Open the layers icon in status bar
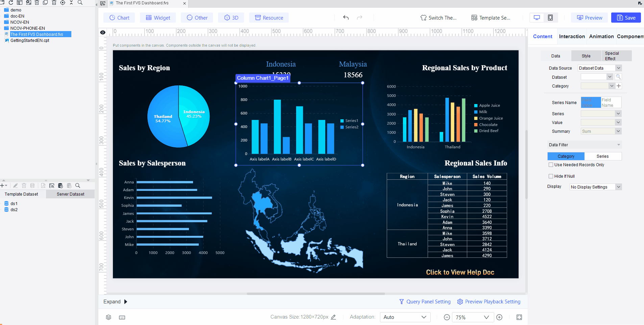Image resolution: width=644 pixels, height=325 pixels. 109,317
